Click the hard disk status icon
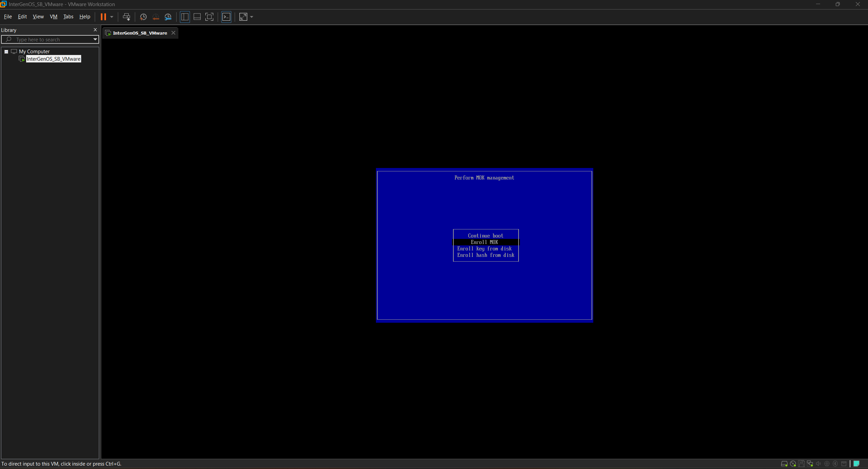This screenshot has height=469, width=868. tap(784, 464)
